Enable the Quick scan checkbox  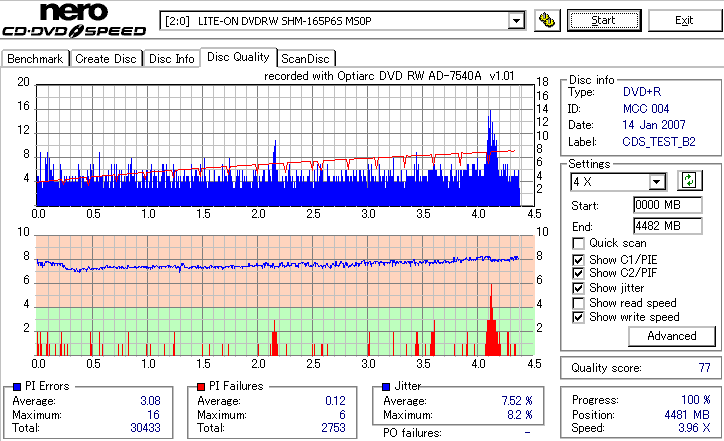pyautogui.click(x=578, y=243)
